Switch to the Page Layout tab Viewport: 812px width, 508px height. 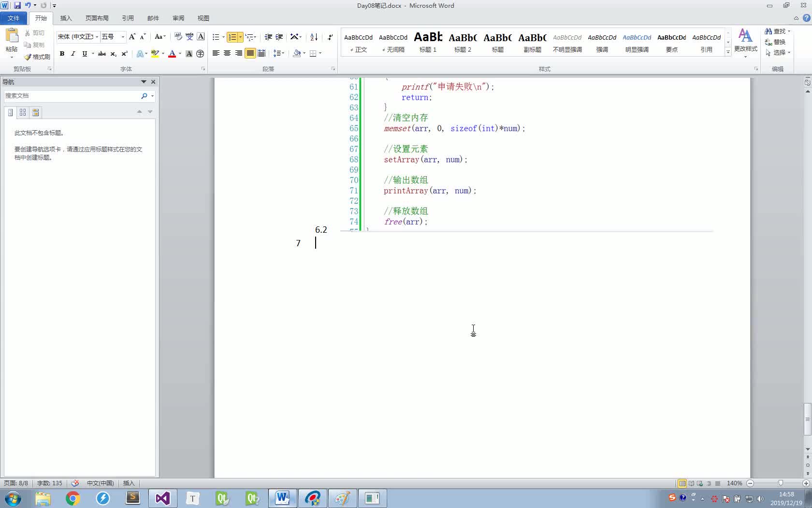click(97, 18)
